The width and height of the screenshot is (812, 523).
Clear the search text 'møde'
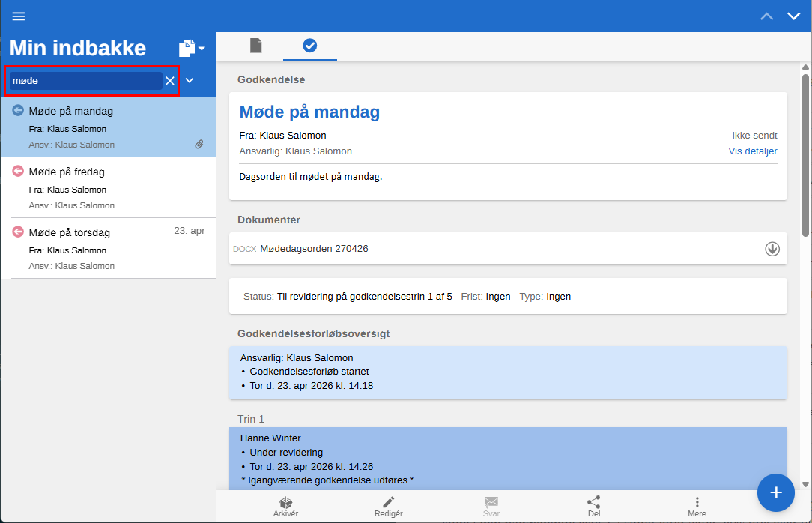point(170,81)
